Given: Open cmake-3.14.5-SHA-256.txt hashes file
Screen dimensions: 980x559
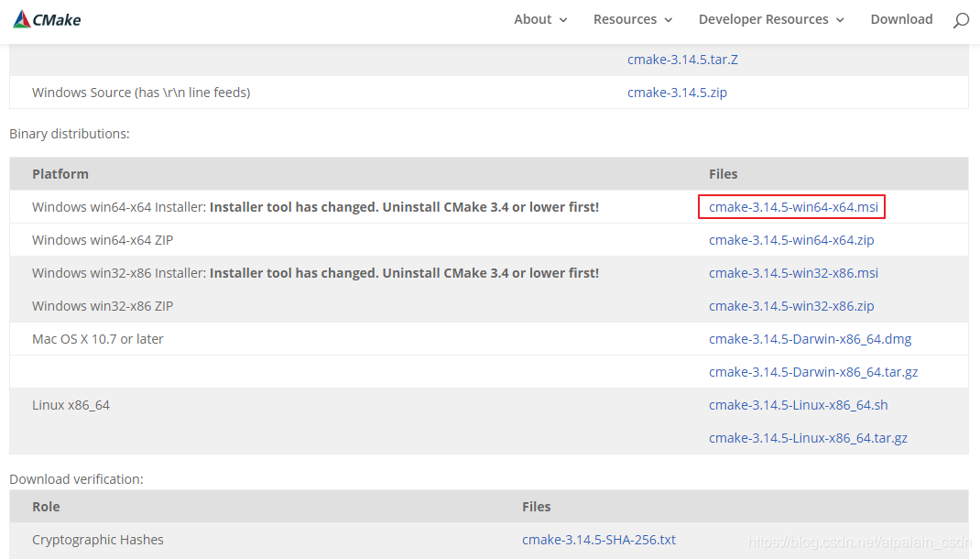Looking at the screenshot, I should tap(599, 540).
